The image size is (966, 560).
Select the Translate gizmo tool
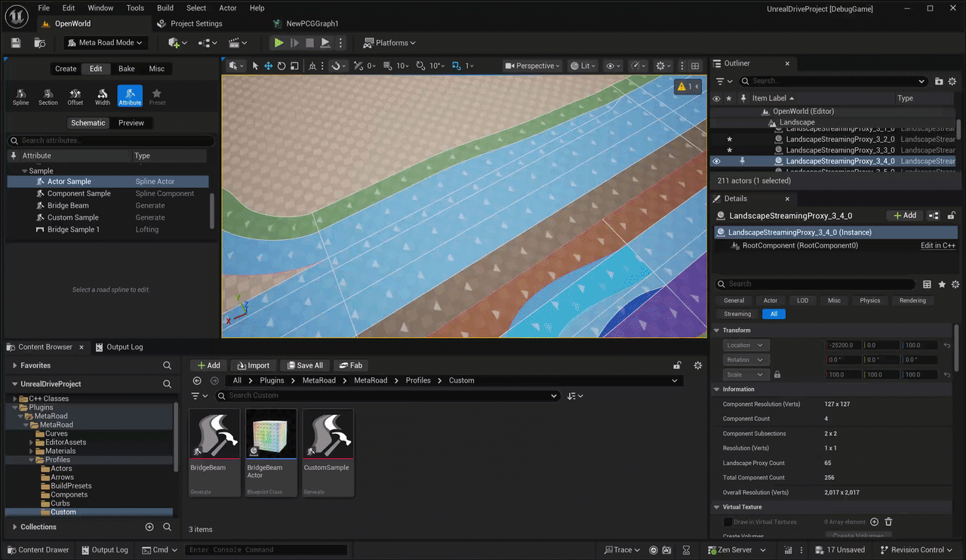pos(268,66)
